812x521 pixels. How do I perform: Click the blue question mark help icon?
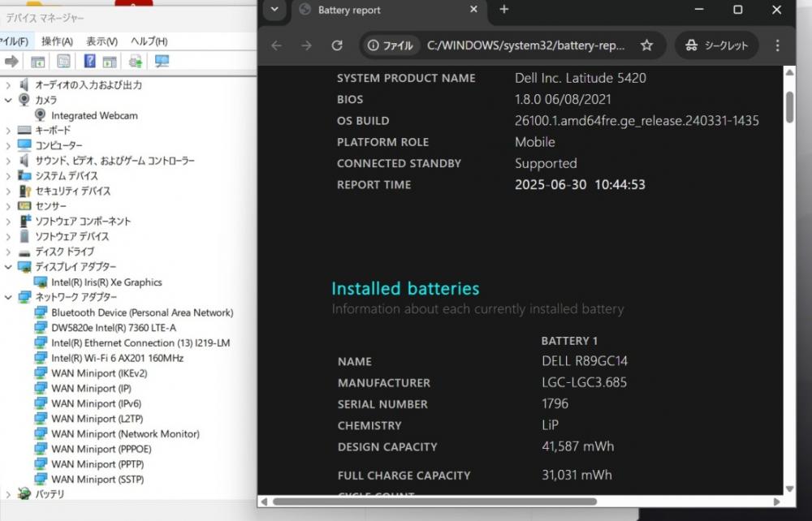[89, 61]
